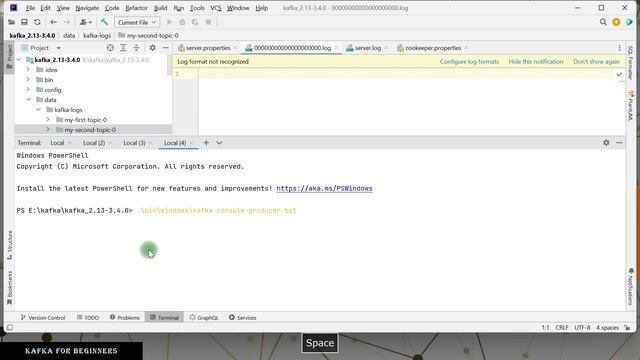Add new terminal tab plus icon
Image resolution: width=640 pixels, height=360 pixels.
click(206, 142)
